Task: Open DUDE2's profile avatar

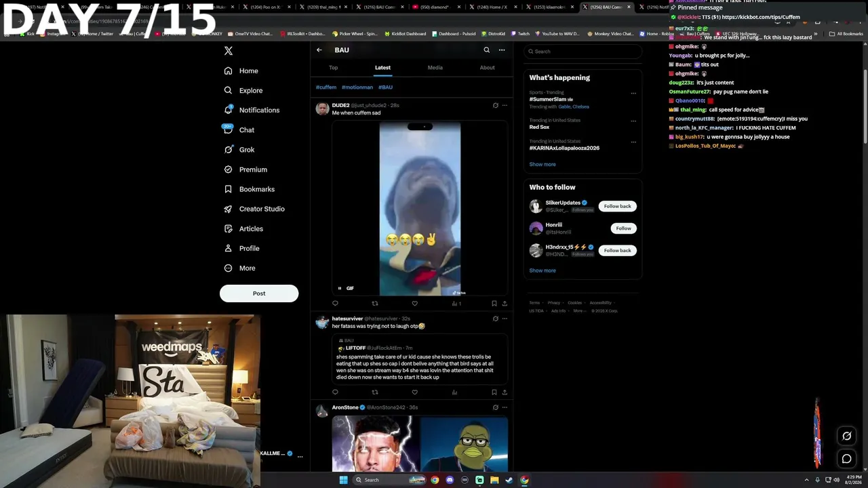Action: 323,108
